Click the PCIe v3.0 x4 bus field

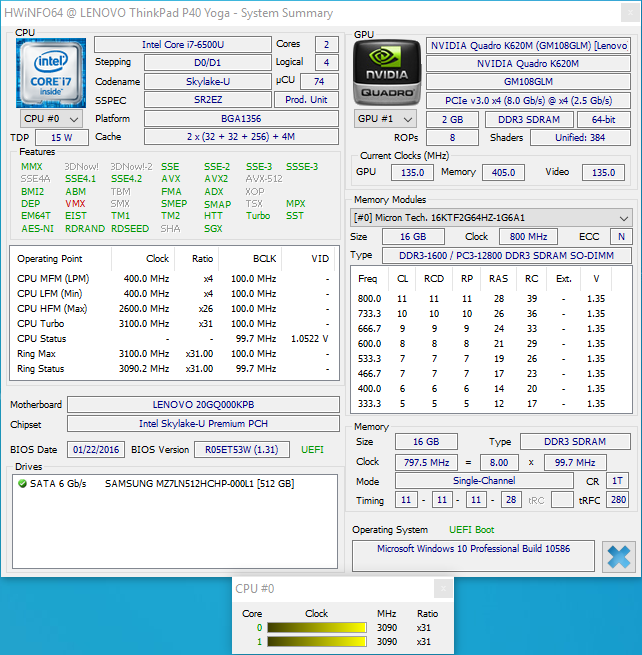(528, 101)
